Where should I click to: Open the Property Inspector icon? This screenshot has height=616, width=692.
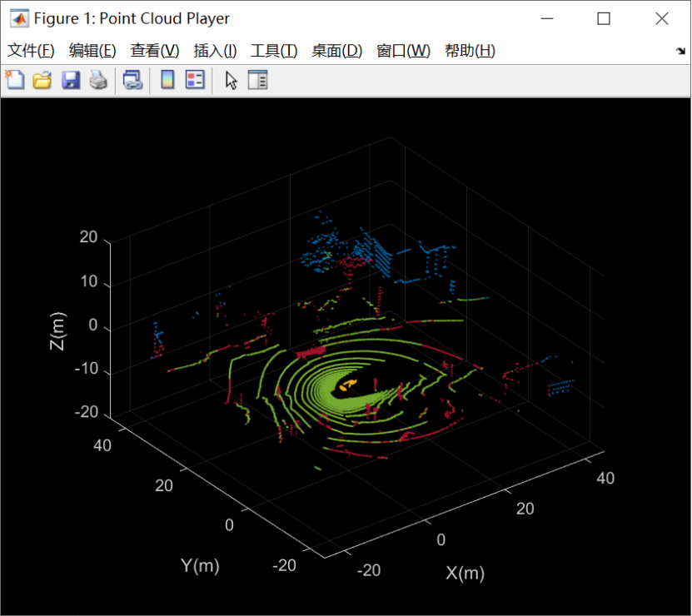click(258, 80)
